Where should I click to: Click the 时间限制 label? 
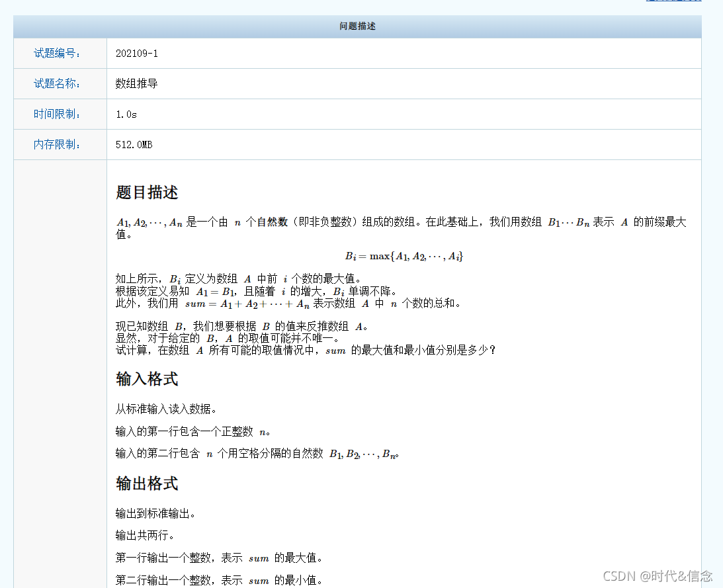pos(57,114)
